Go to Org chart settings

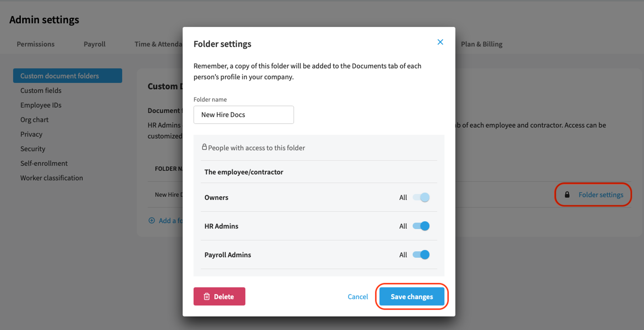click(34, 119)
